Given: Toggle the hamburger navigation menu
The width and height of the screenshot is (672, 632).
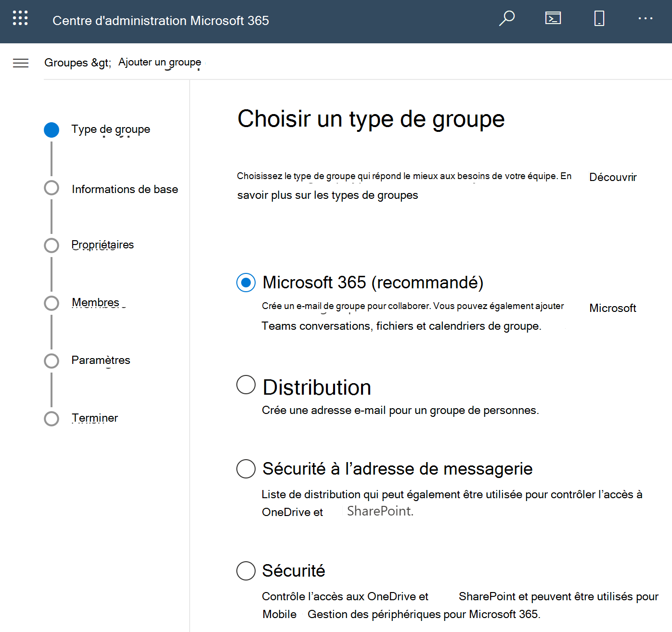Looking at the screenshot, I should point(21,63).
